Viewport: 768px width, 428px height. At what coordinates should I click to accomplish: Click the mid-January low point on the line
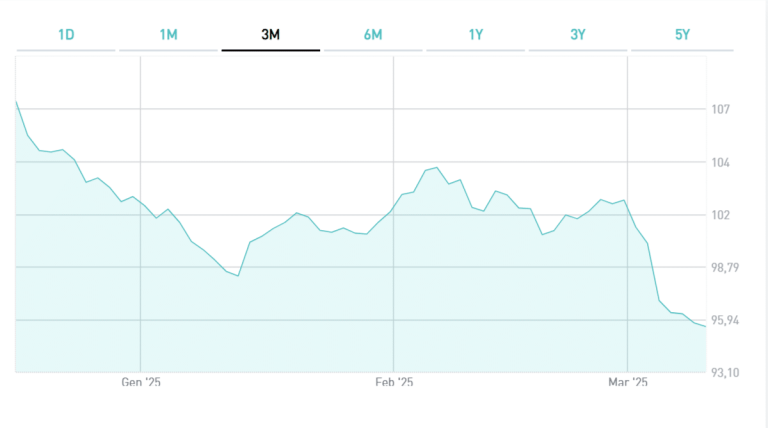coord(238,276)
